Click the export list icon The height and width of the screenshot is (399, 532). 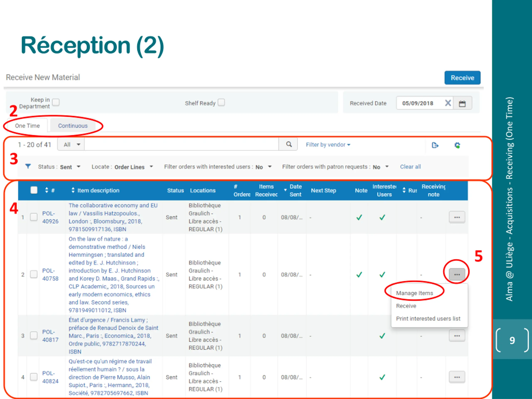click(x=435, y=145)
